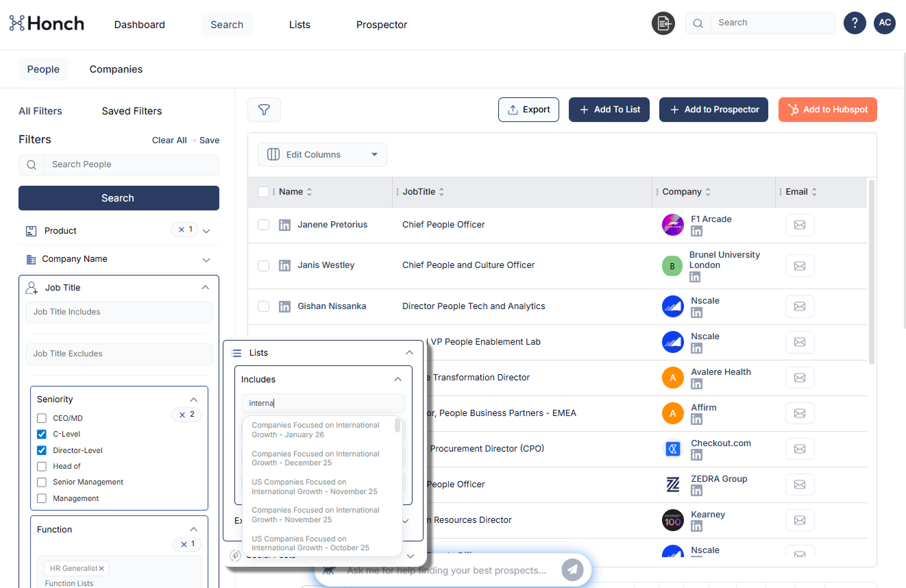Screen dimensions: 906x588
Task: Open the help question mark icon
Action: (x=855, y=23)
